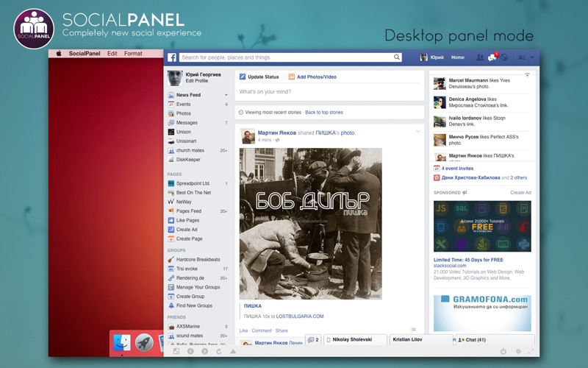Open the БОБ ДИЛЪР shared photo
Viewport: 588px width, 368px height.
310,224
